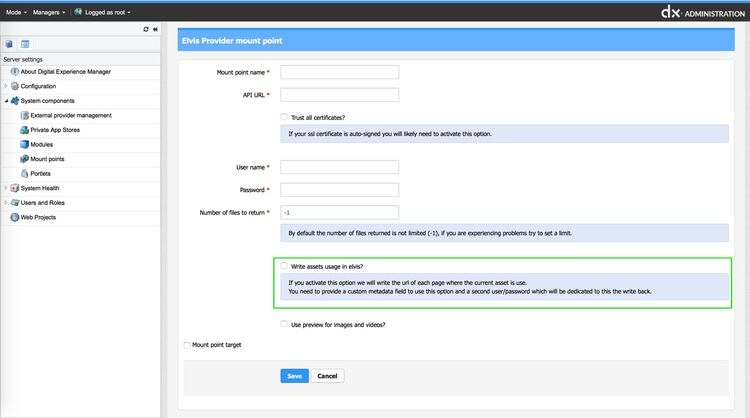Check Use preview for images and videos
The height and width of the screenshot is (418, 750).
(284, 324)
